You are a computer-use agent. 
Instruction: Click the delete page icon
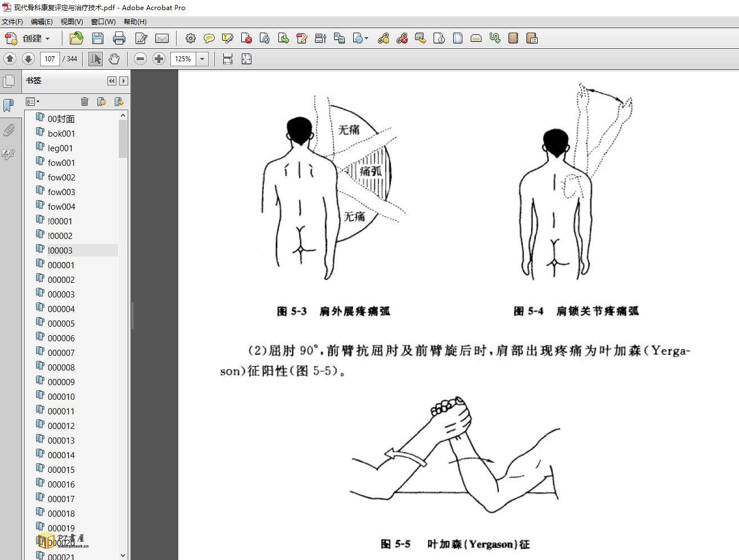click(246, 38)
